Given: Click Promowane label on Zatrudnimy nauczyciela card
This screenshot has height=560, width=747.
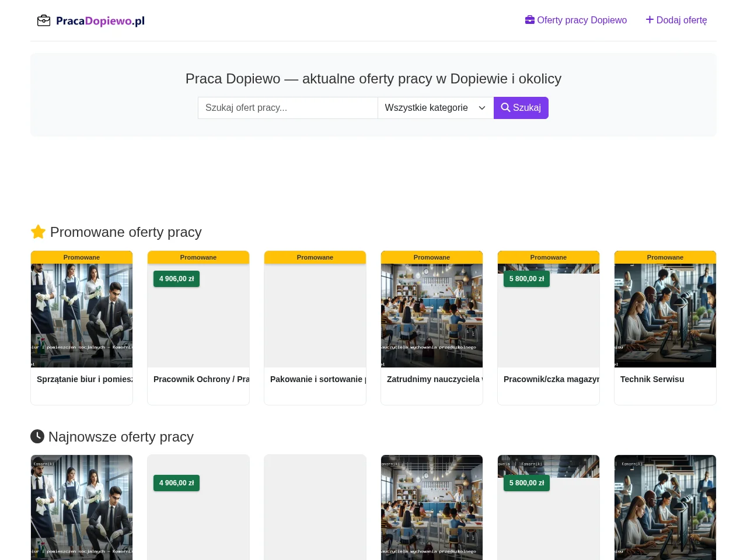Looking at the screenshot, I should point(432,257).
